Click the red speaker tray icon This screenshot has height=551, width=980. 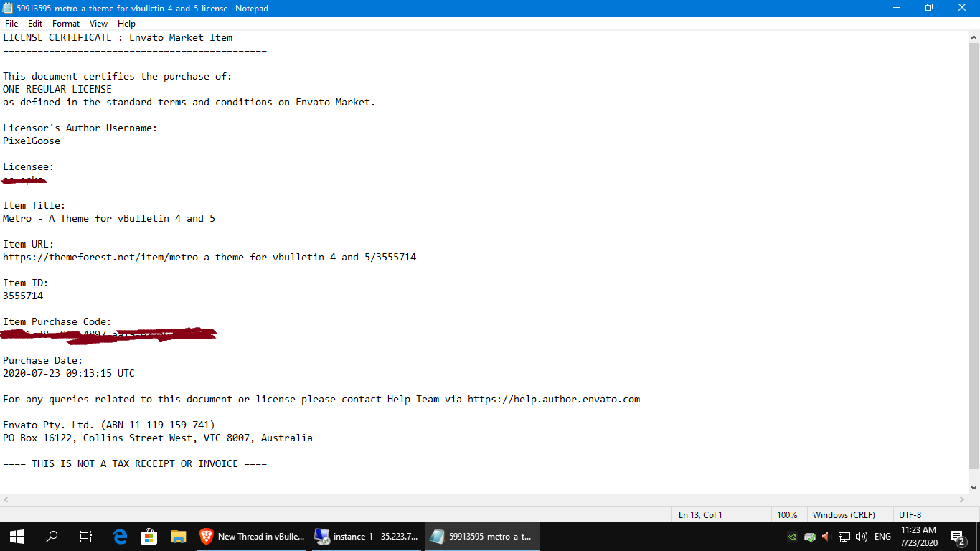pos(826,536)
